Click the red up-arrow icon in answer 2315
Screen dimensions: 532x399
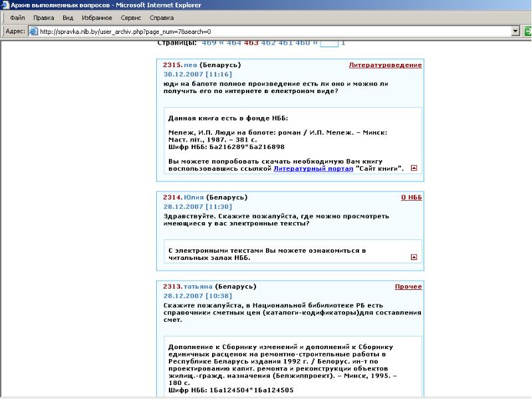click(414, 168)
